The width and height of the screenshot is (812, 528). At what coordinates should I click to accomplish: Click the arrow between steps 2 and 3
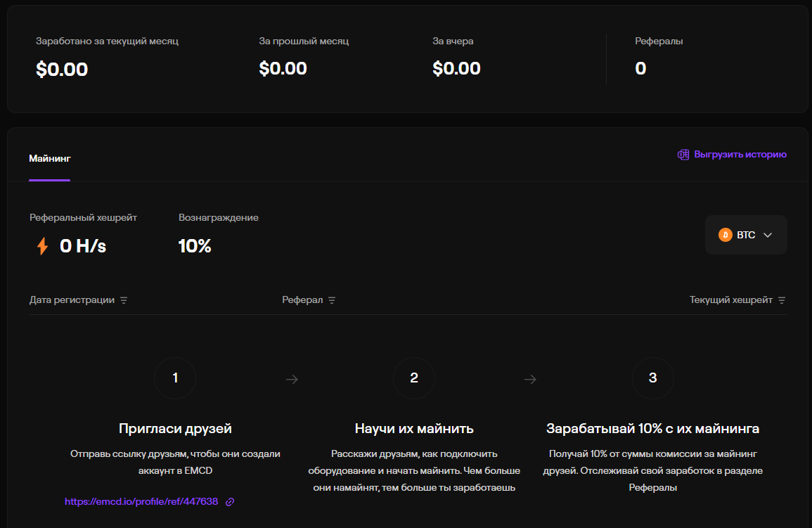pos(531,380)
